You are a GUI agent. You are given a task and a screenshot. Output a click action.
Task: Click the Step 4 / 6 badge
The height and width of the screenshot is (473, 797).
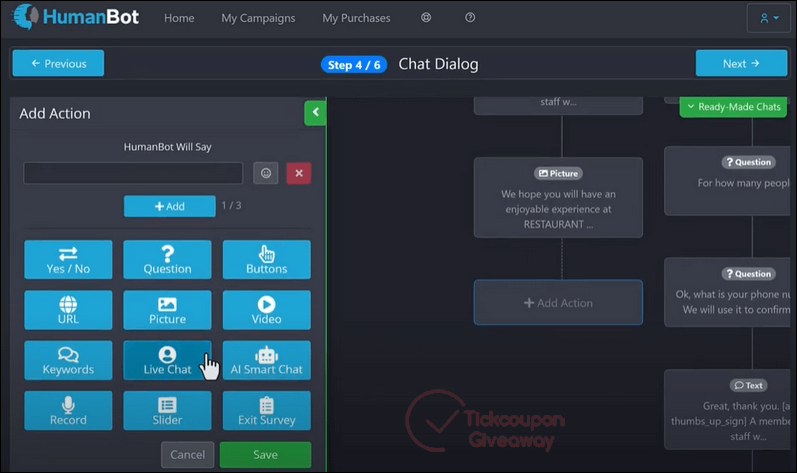pyautogui.click(x=354, y=65)
